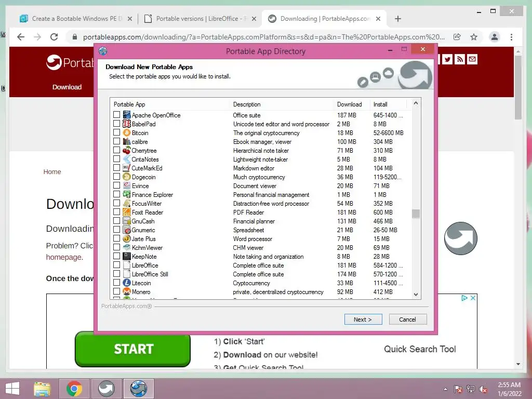Click the CuteMarkEd icon
This screenshot has width=532, height=399.
[x=127, y=168]
